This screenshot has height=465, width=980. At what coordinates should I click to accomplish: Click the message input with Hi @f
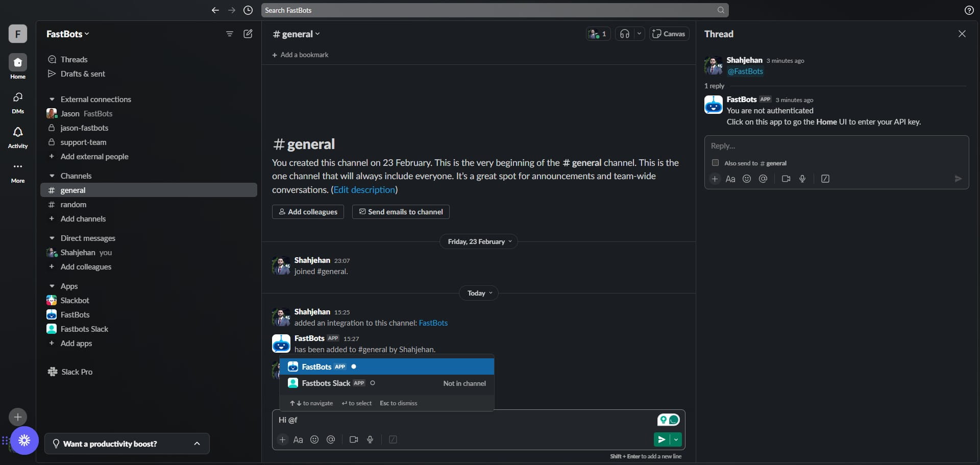464,420
